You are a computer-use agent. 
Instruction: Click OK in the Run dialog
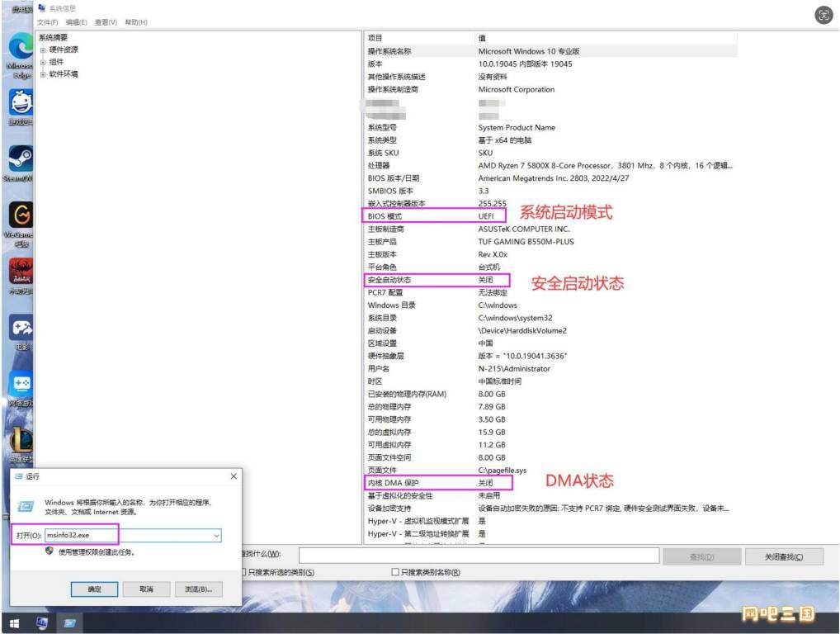pyautogui.click(x=94, y=589)
